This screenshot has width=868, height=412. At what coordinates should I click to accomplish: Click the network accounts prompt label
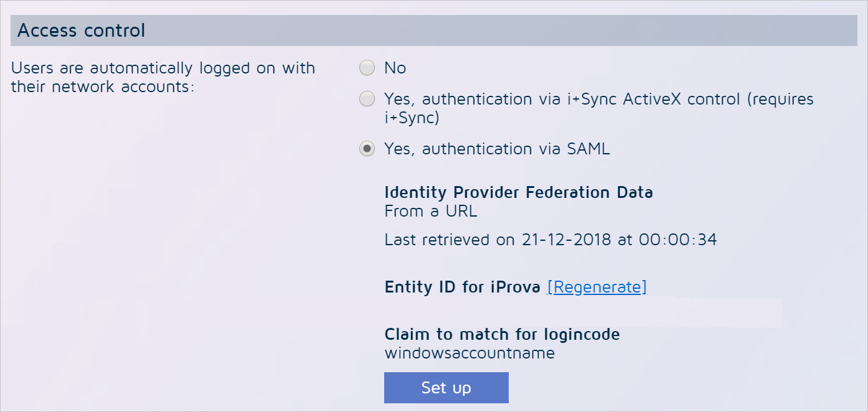[x=163, y=77]
